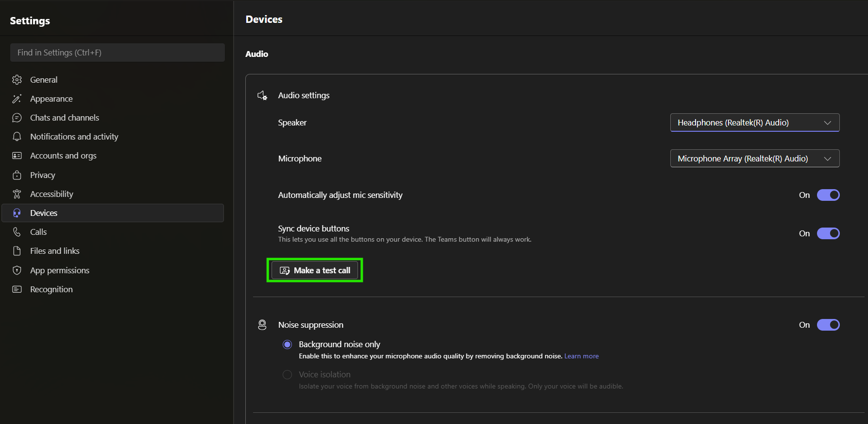Screen dimensions: 868x424
Task: Click Make a test call button
Action: [315, 270]
